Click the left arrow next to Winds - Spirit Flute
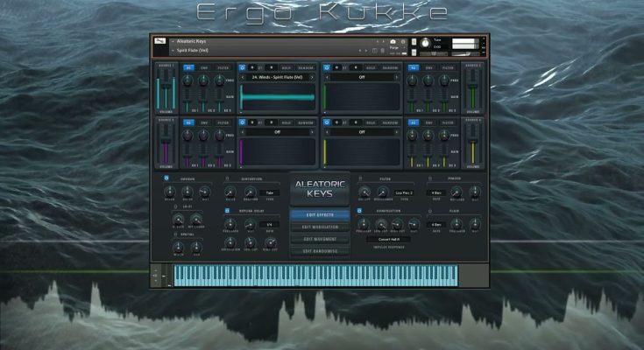This screenshot has height=350, width=644. [243, 77]
